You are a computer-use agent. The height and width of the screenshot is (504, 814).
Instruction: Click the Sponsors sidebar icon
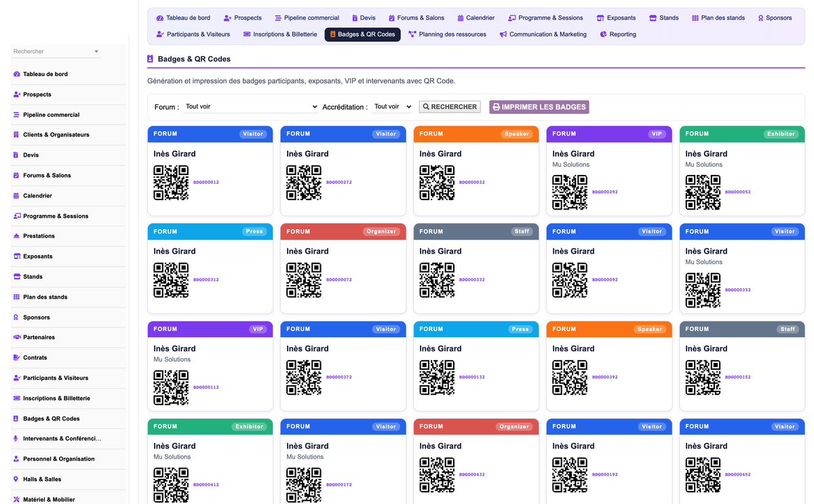pos(17,317)
